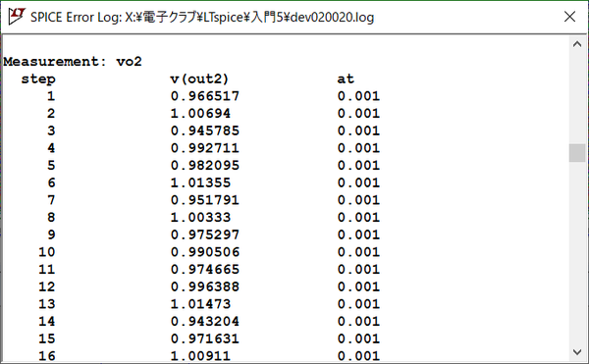
Task: Click step number 13 in the step column
Action: point(46,304)
